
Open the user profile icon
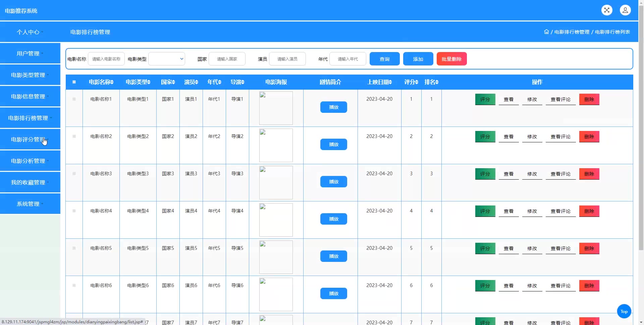point(625,10)
